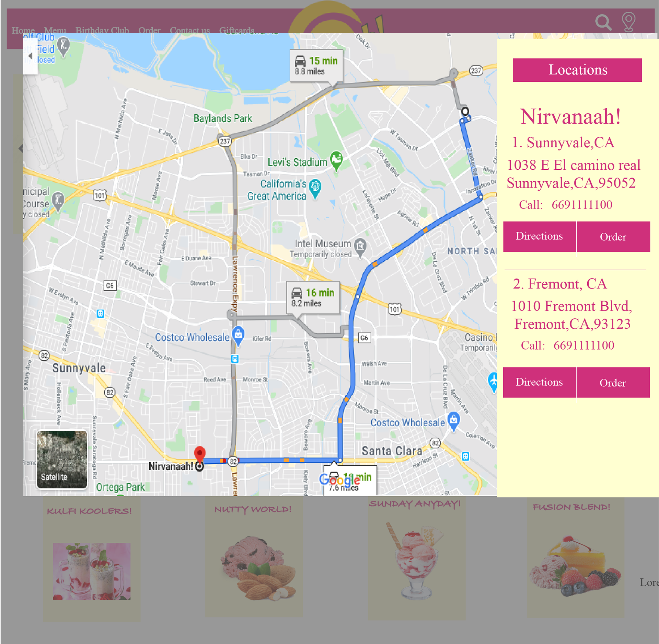The height and width of the screenshot is (644, 659).
Task: Toggle Satellite map view thumbnail
Action: point(62,459)
